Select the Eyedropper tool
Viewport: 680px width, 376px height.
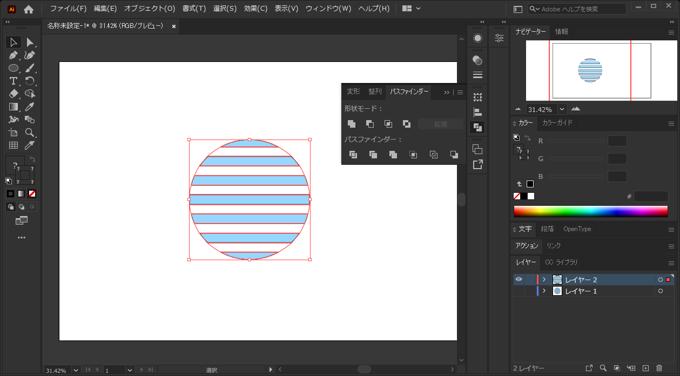(29, 107)
